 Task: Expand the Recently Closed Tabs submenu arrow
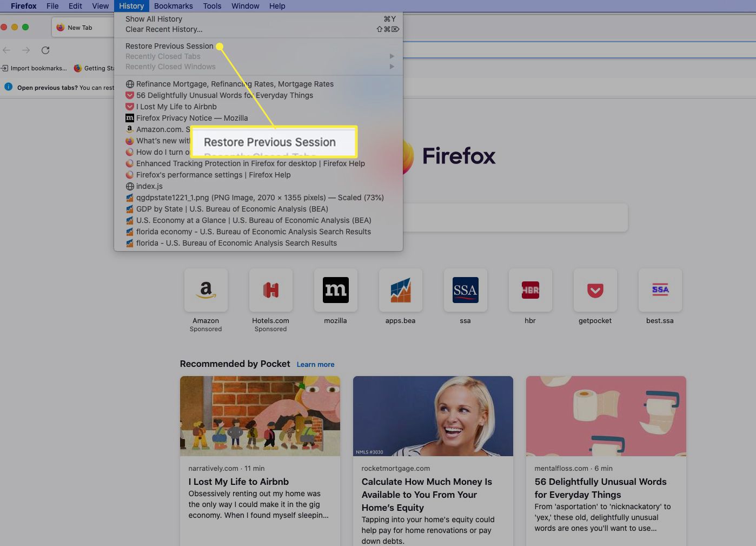coord(392,56)
